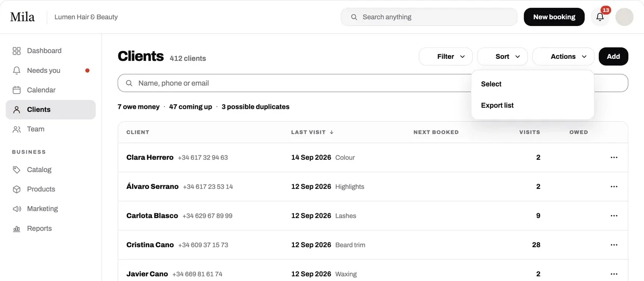The width and height of the screenshot is (644, 281).
Task: Open Reports in the sidebar
Action: pos(50,228)
